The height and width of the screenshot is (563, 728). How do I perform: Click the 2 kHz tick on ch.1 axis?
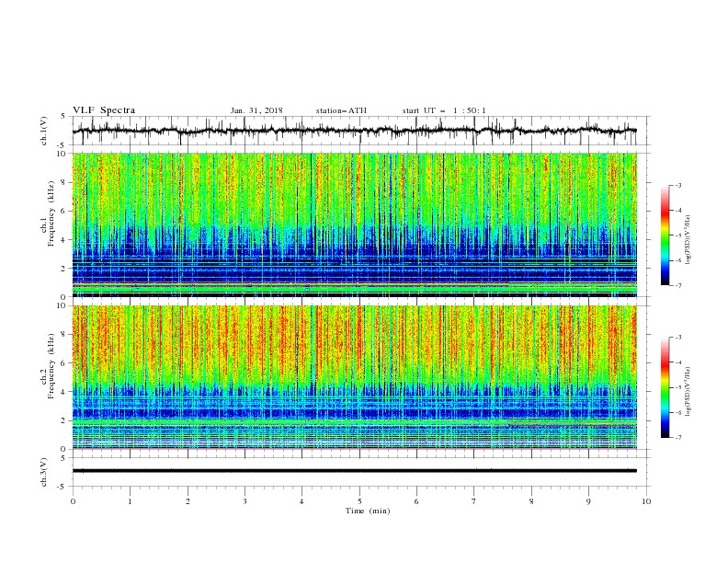click(x=65, y=269)
